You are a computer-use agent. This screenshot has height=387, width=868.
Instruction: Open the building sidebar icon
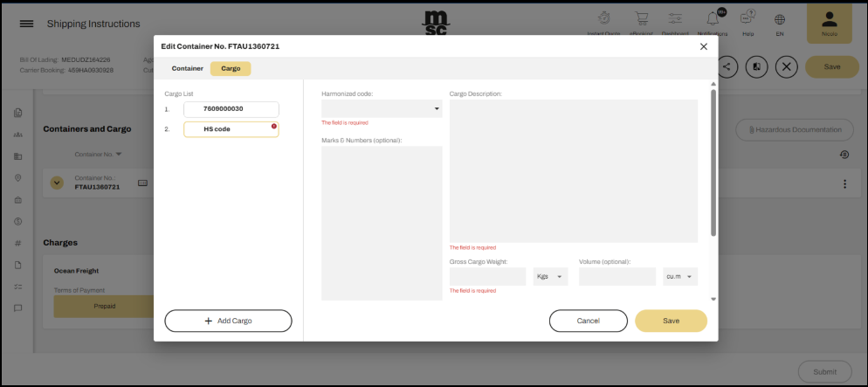[17, 156]
